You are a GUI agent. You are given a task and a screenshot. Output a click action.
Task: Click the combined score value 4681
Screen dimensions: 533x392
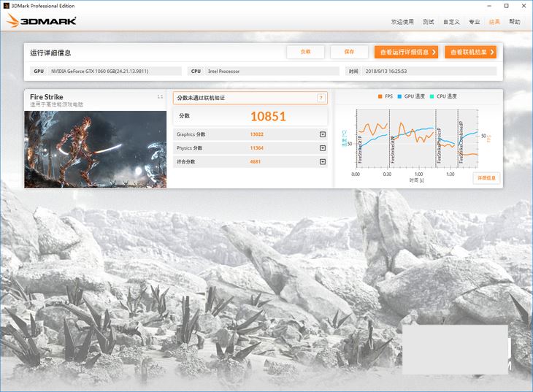coord(256,161)
